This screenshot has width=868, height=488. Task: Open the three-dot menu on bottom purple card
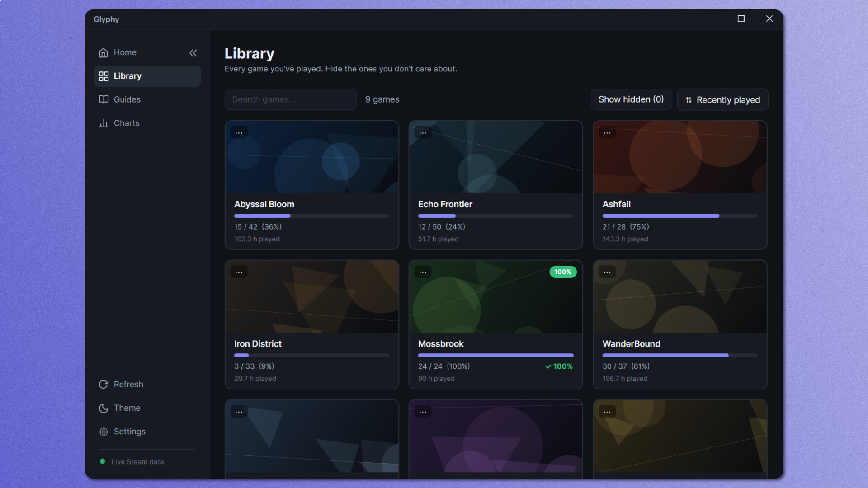pos(423,412)
